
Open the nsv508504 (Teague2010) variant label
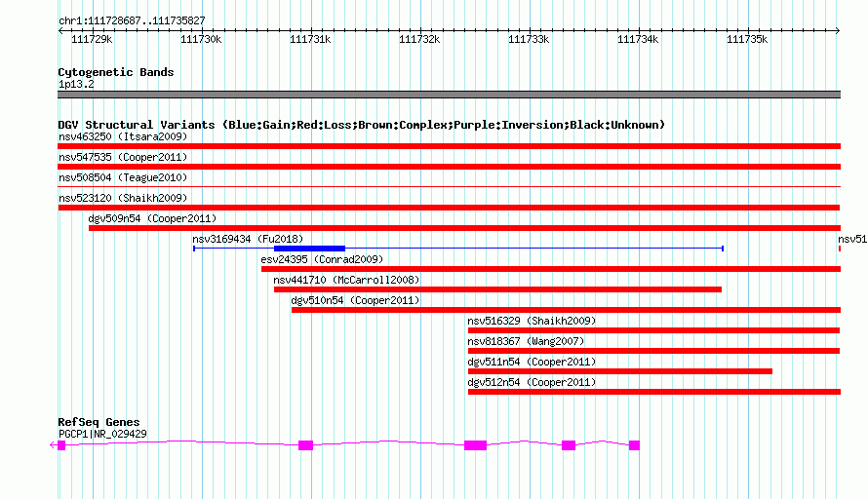[123, 177]
